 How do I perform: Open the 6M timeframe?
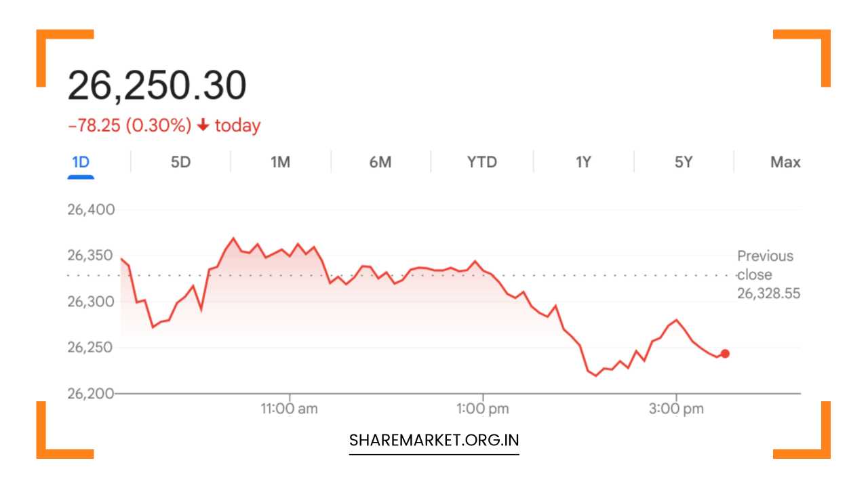[x=380, y=162]
